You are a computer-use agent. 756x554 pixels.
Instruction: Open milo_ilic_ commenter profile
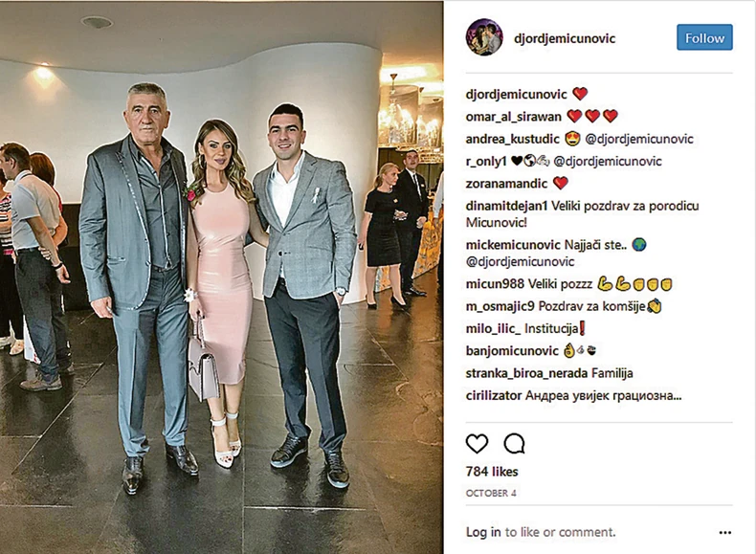point(493,329)
